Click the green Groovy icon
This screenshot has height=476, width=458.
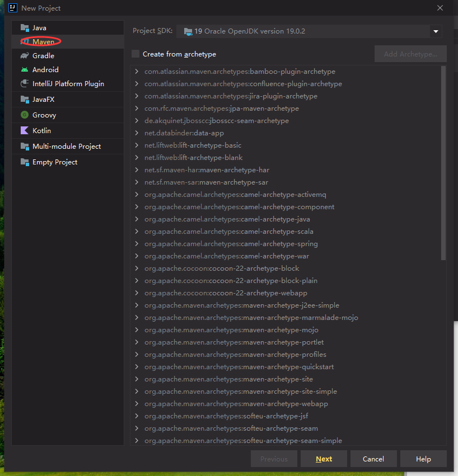pos(25,115)
